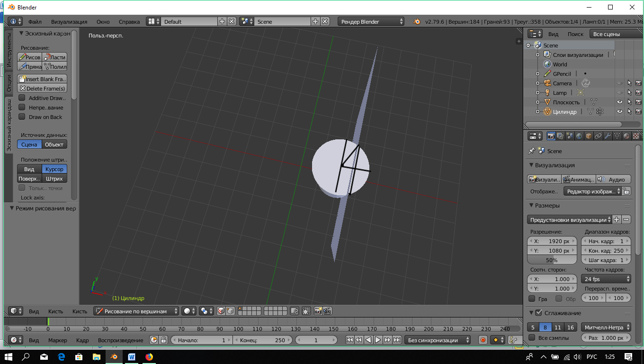
Task: Open the Material properties sphere icon
Action: coord(626,136)
